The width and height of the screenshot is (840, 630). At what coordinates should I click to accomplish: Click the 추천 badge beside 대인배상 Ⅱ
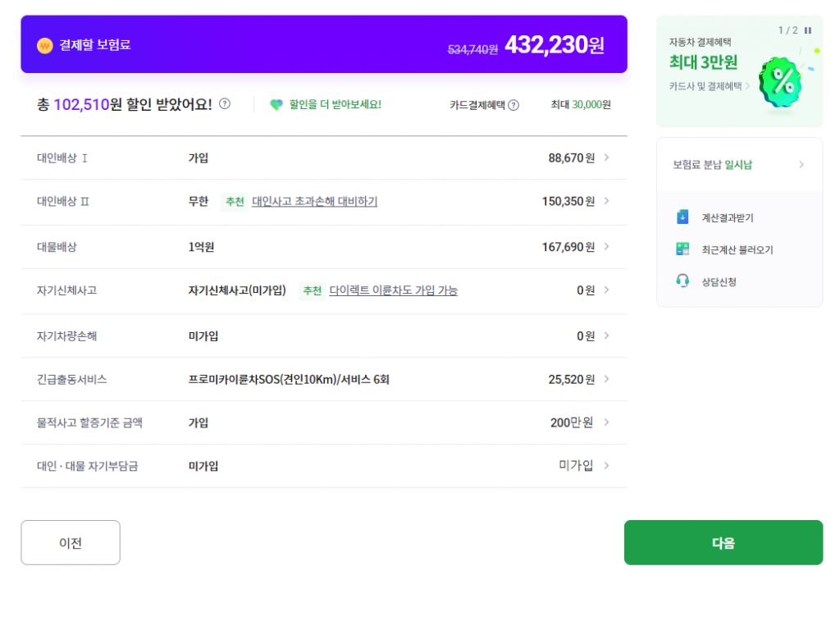click(235, 201)
